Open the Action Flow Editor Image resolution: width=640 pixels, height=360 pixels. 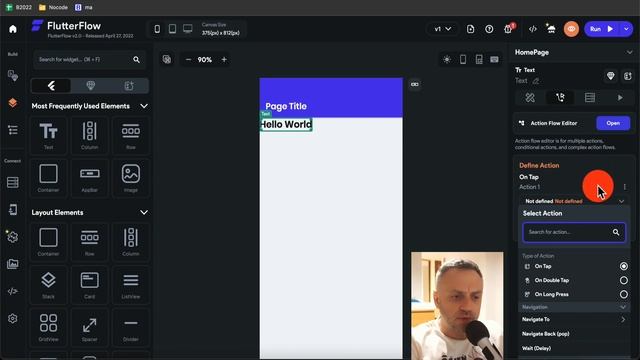coord(613,123)
